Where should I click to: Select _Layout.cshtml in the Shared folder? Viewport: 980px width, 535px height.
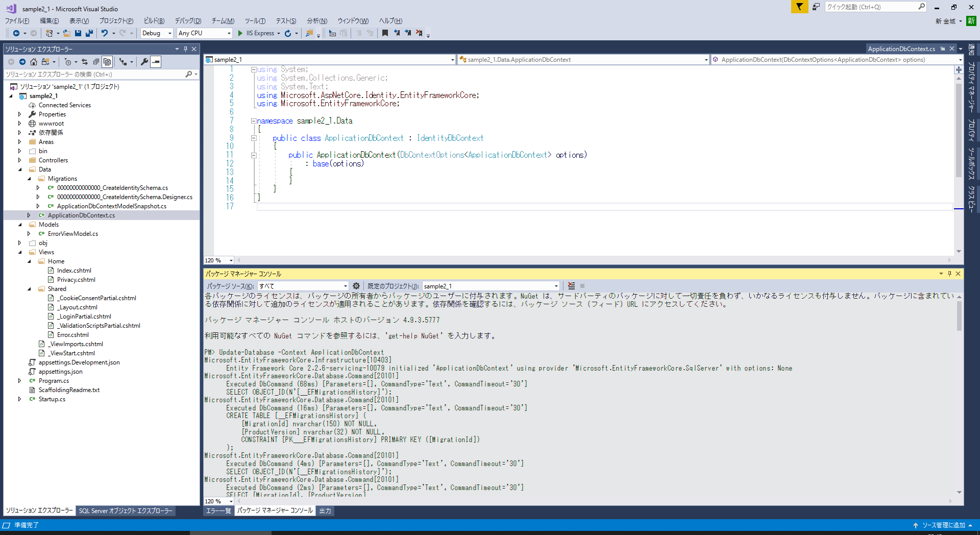tap(78, 307)
